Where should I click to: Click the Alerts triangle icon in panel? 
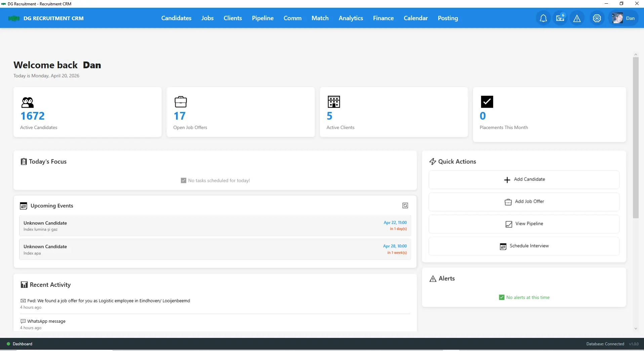(x=433, y=279)
